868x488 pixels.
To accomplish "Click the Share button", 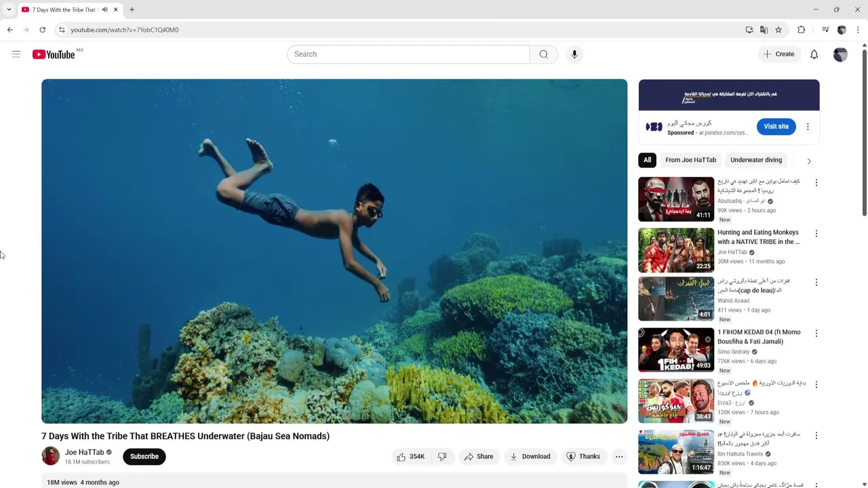I will (x=479, y=457).
